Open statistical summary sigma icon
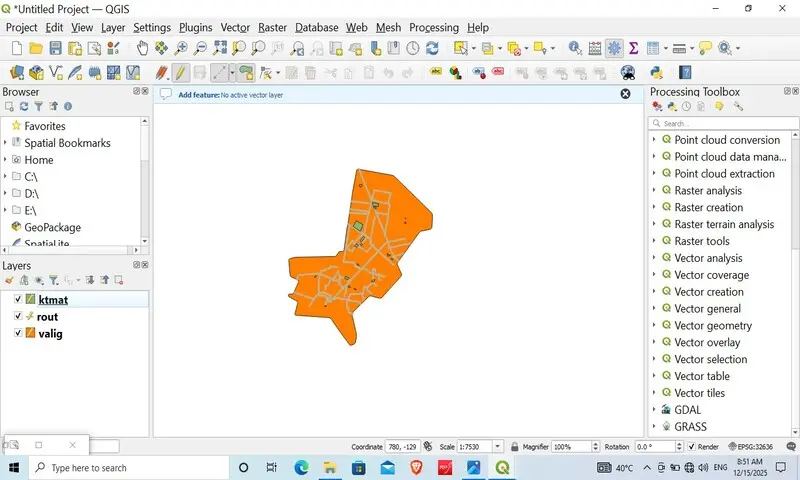The width and height of the screenshot is (800, 480). (634, 48)
